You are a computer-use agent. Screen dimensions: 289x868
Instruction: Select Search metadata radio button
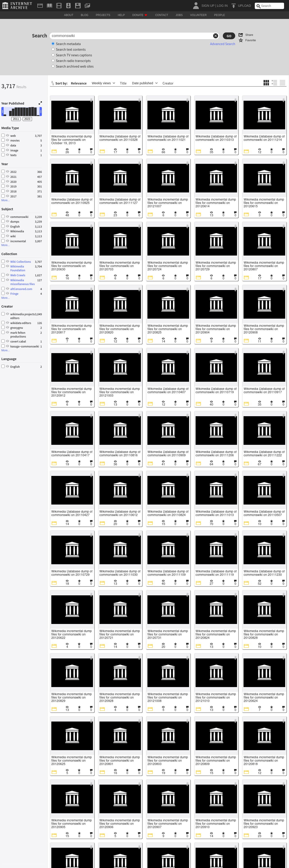click(53, 44)
